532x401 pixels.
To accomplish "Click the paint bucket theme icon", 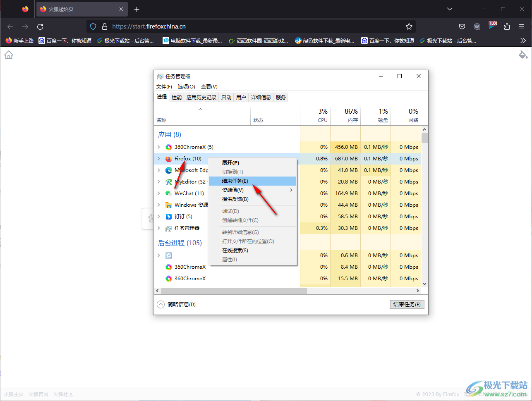I will tap(523, 55).
